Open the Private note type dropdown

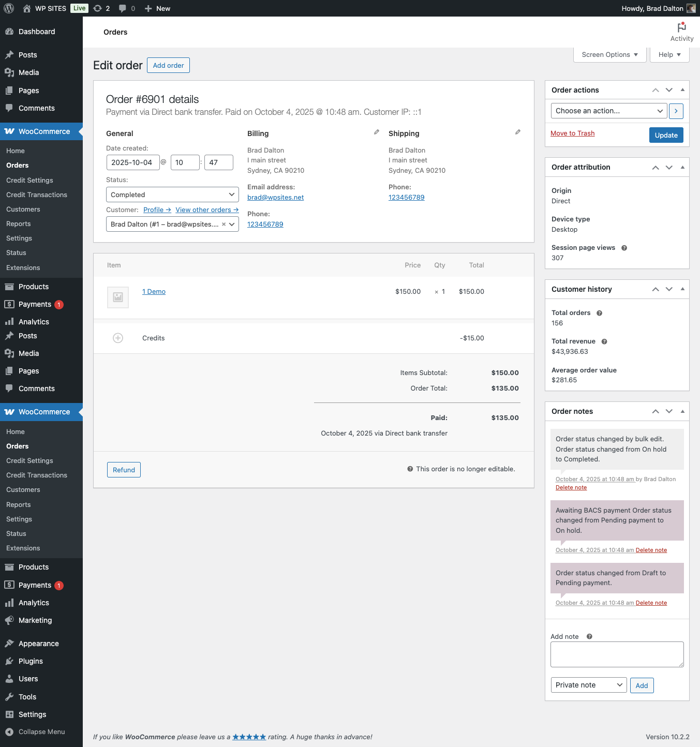(x=589, y=685)
